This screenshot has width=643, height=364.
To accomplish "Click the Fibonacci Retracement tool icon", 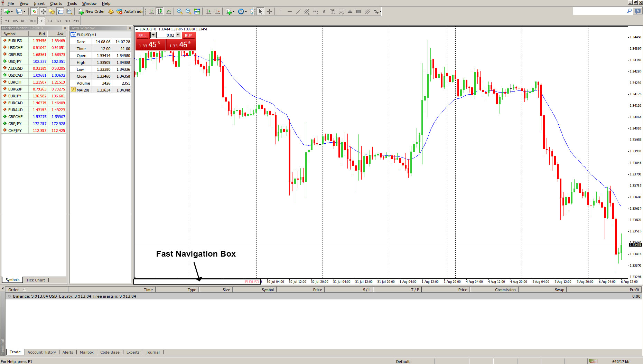I will coord(316,11).
